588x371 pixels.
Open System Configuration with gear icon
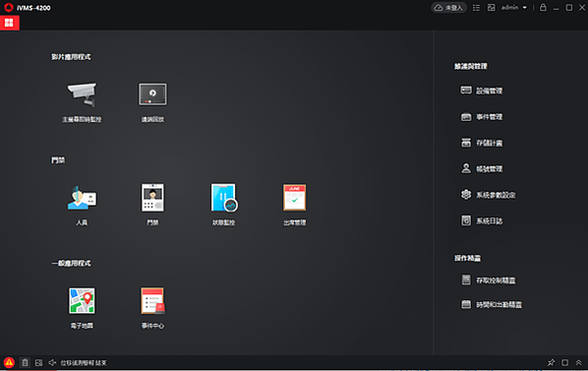(x=488, y=195)
